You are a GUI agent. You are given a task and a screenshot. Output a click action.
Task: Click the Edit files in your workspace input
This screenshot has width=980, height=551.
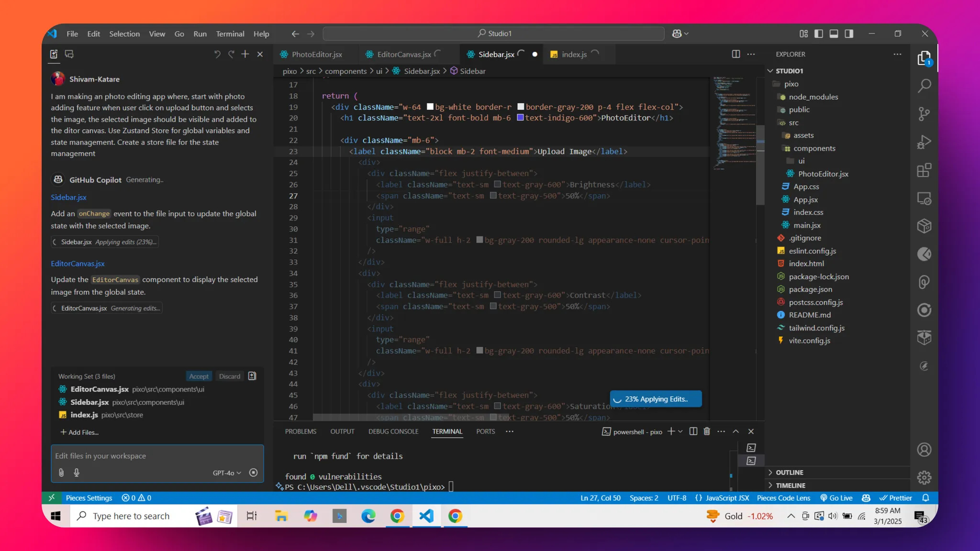(157, 456)
